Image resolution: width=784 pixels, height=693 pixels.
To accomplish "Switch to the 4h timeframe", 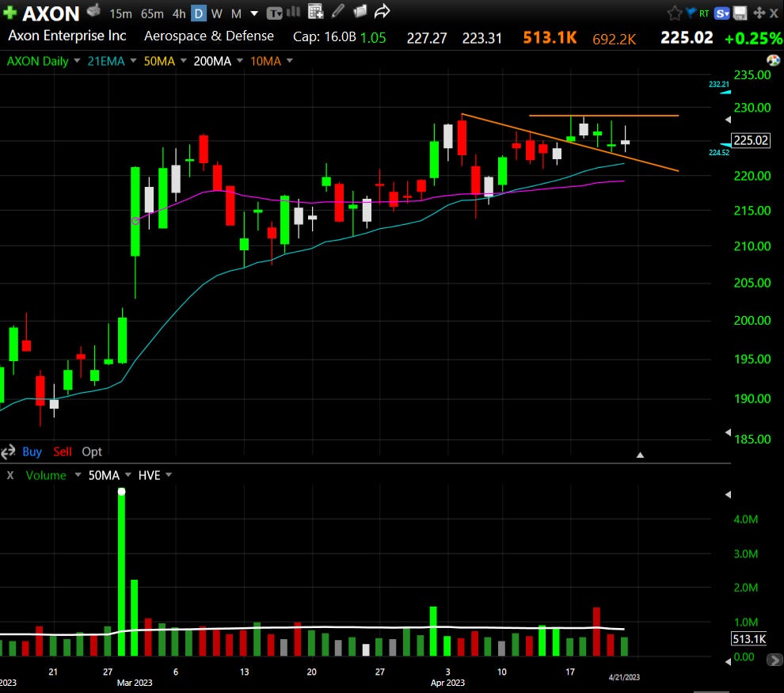I will click(179, 14).
